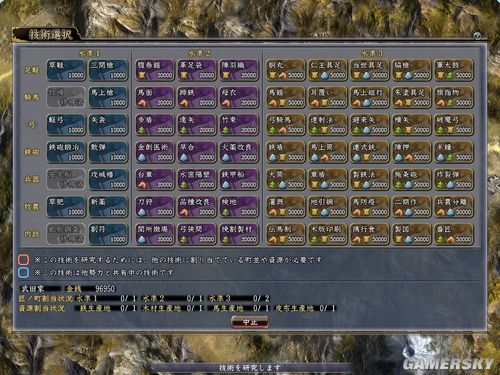Choose the 仁王具足 technology
500x375 pixels.
(x=328, y=70)
